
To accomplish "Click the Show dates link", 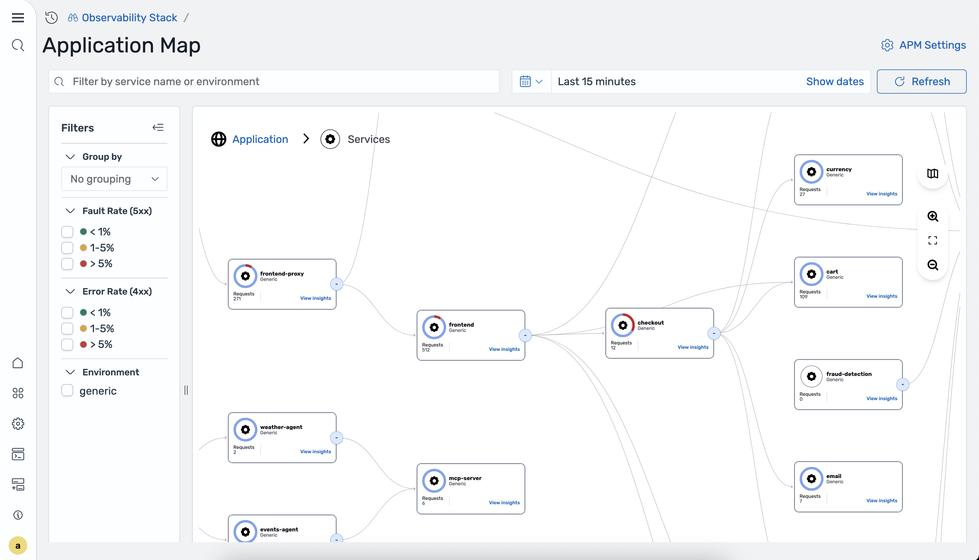I will pos(835,82).
